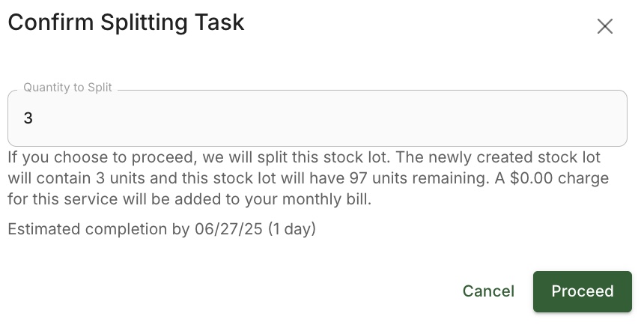Focus the Quantity to Split field
Viewport: 644px width, 325px height.
317,118
